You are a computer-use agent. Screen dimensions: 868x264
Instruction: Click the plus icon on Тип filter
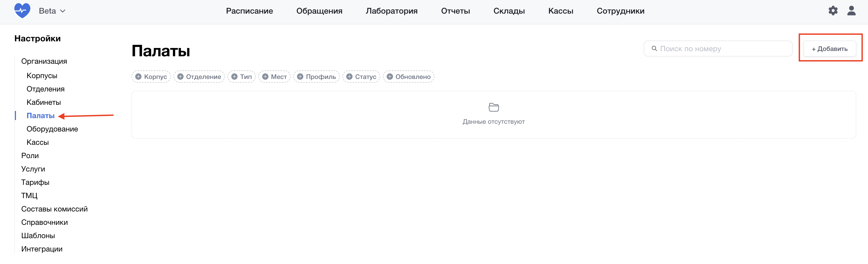click(234, 77)
